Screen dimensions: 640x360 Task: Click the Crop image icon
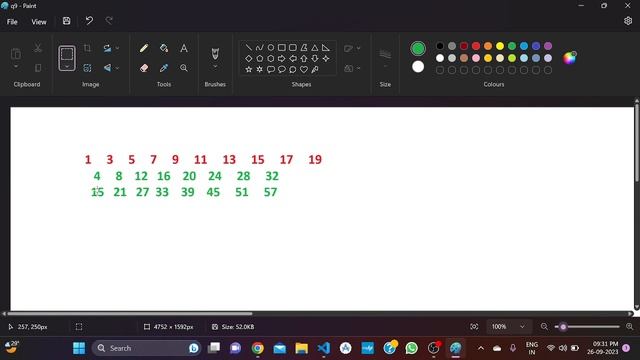[87, 48]
